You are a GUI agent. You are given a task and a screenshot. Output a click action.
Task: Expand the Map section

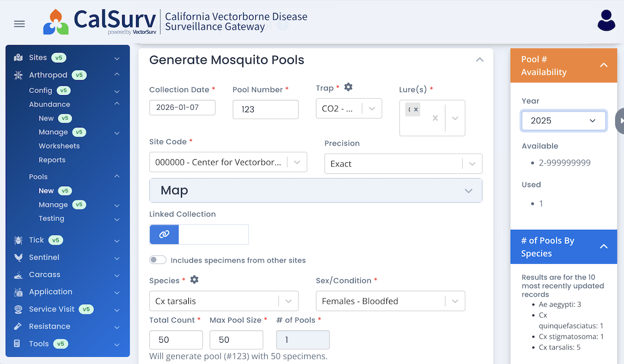316,191
